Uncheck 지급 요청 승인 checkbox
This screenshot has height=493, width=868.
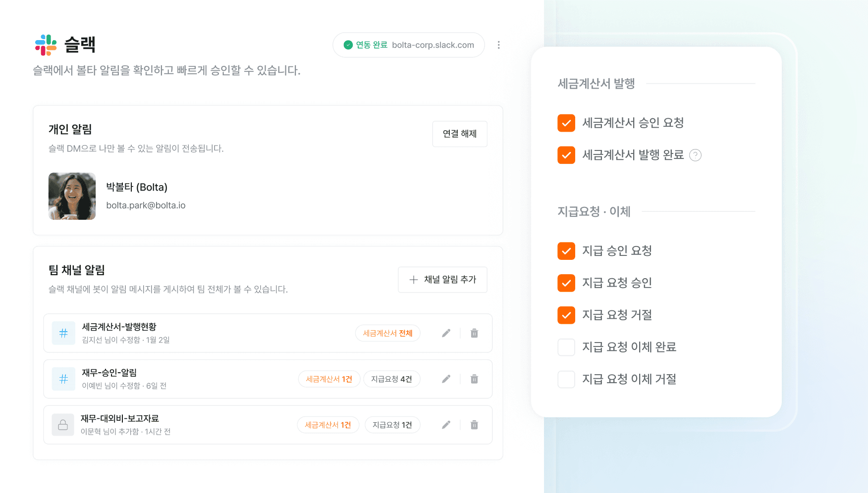(x=566, y=283)
